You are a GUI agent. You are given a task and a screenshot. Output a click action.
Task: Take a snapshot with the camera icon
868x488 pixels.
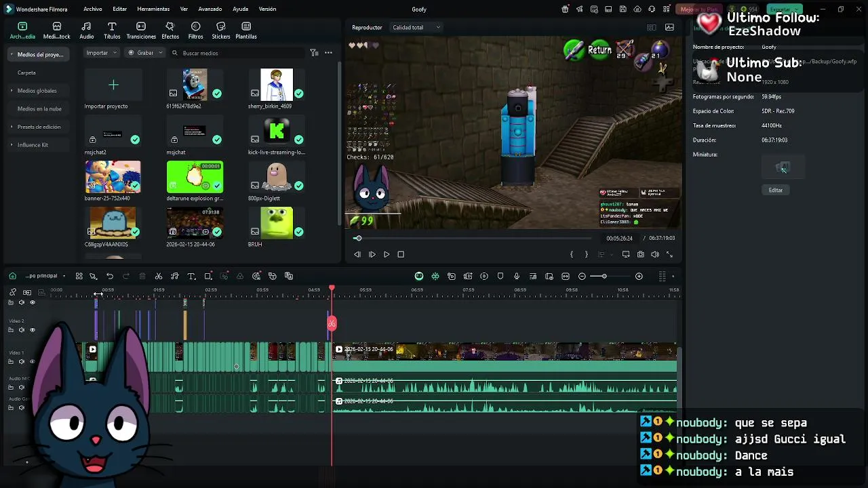coord(640,254)
